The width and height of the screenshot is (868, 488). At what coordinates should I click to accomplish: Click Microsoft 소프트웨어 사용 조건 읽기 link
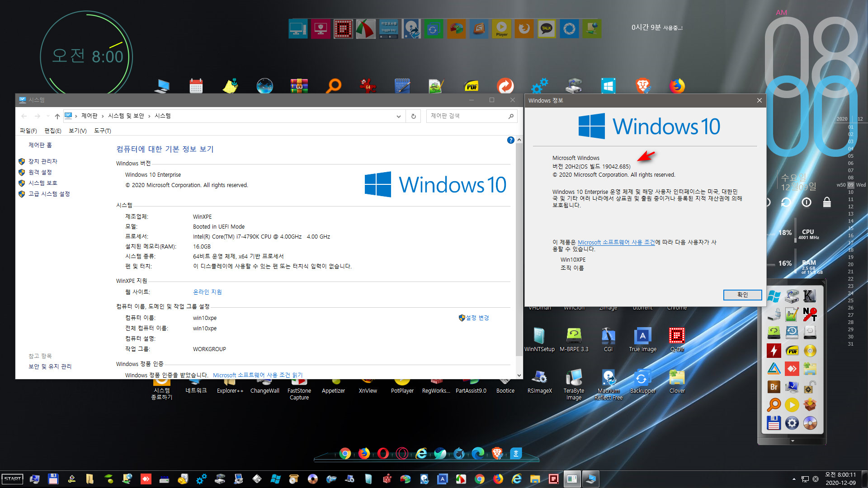pyautogui.click(x=258, y=375)
